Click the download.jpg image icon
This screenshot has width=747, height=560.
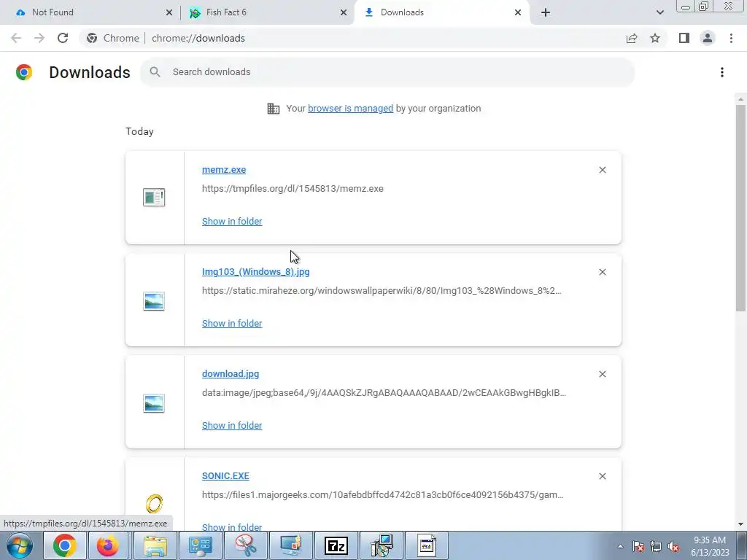click(x=154, y=403)
